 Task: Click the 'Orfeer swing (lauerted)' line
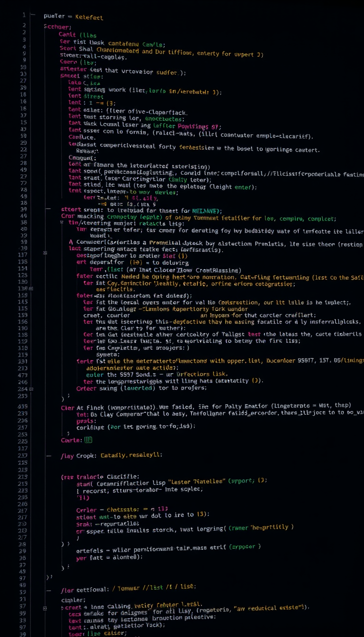(141, 388)
